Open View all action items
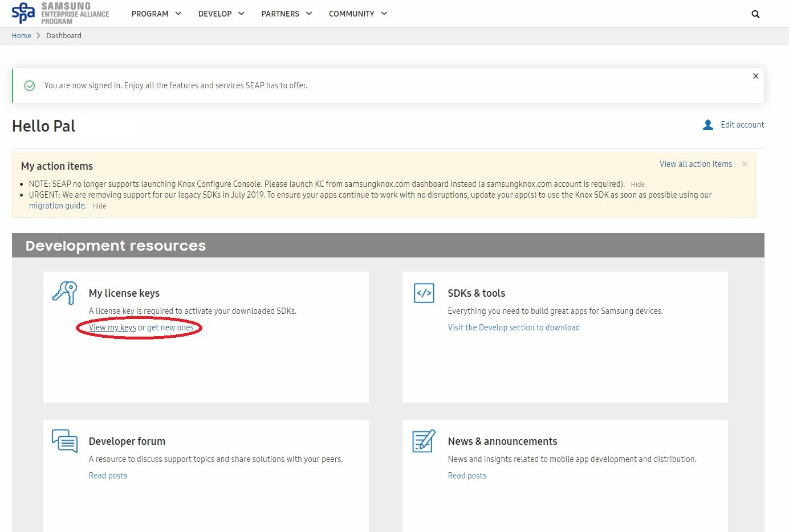 (696, 164)
